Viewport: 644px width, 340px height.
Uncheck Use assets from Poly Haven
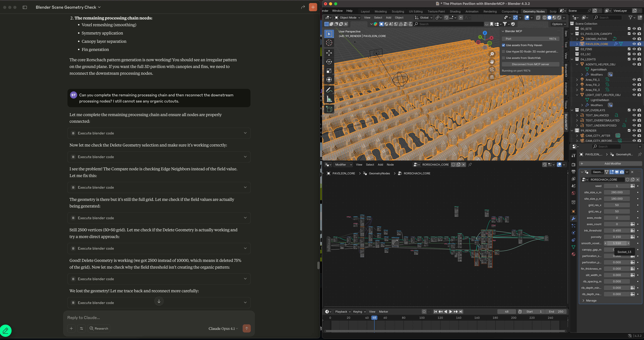[504, 45]
